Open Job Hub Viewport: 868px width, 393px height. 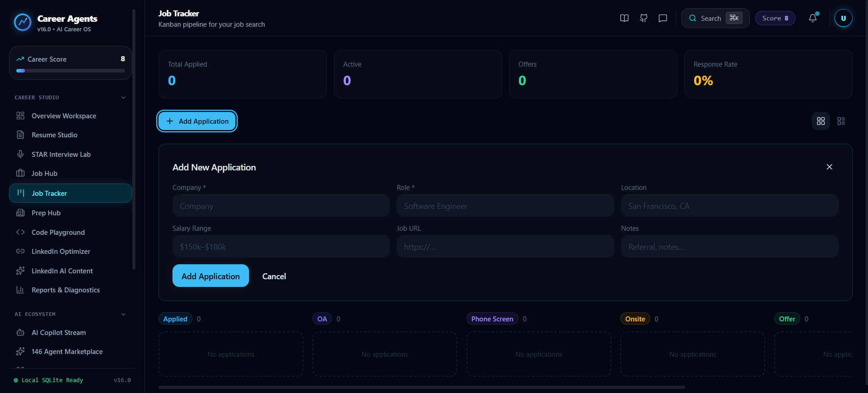tap(71, 174)
